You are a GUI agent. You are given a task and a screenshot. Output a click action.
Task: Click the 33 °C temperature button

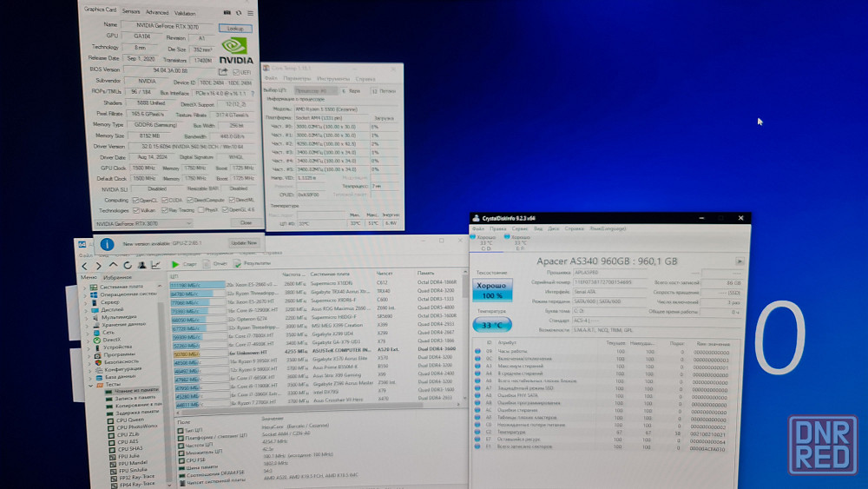[491, 325]
